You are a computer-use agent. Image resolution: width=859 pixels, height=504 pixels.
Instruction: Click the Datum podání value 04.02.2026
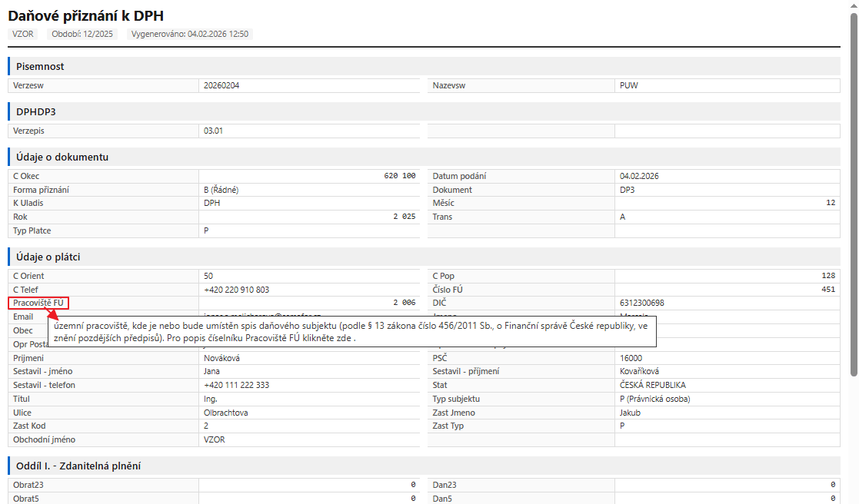(x=639, y=176)
